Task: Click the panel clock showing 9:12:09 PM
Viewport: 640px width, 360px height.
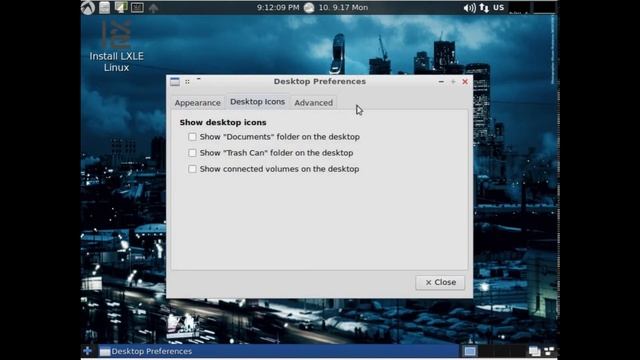Action: point(278,8)
